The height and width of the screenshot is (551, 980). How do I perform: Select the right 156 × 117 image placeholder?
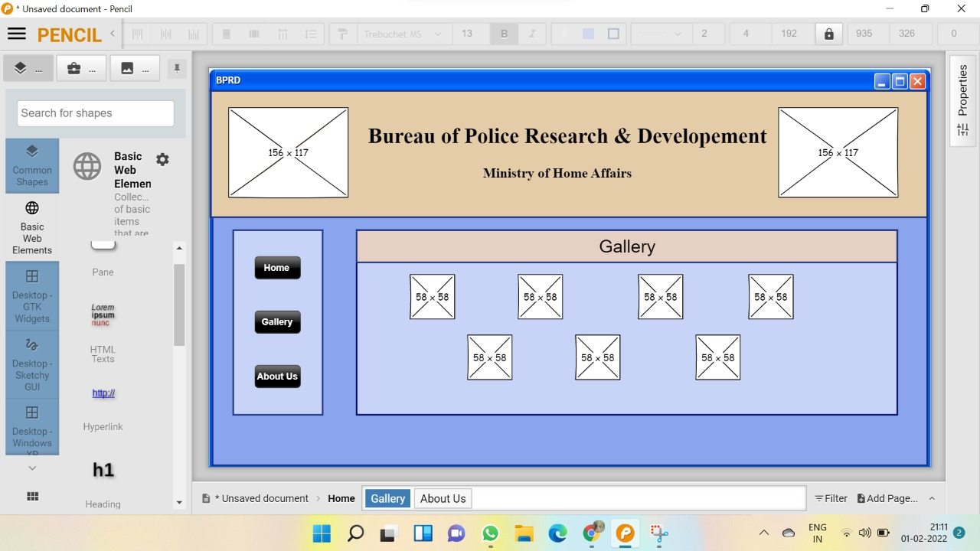pyautogui.click(x=838, y=152)
